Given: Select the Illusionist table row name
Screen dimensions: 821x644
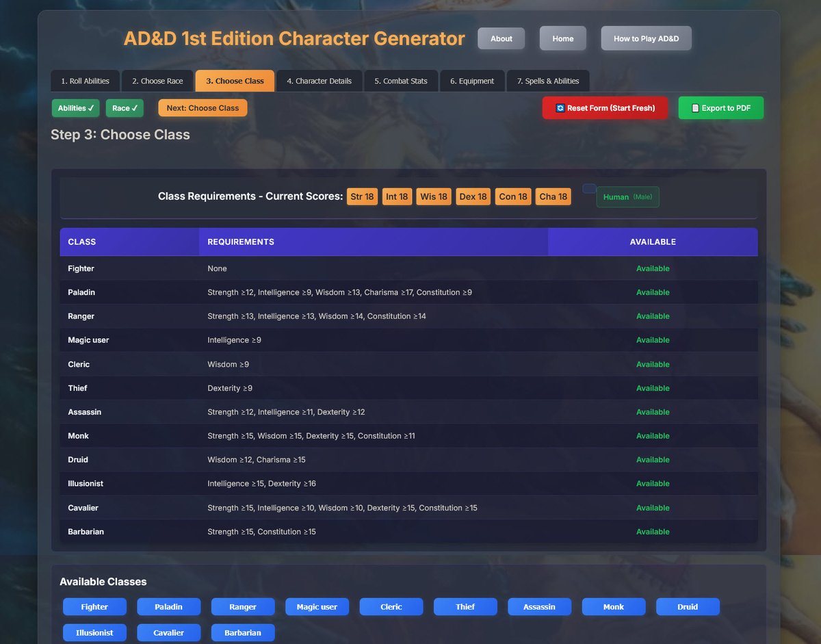Looking at the screenshot, I should click(86, 484).
